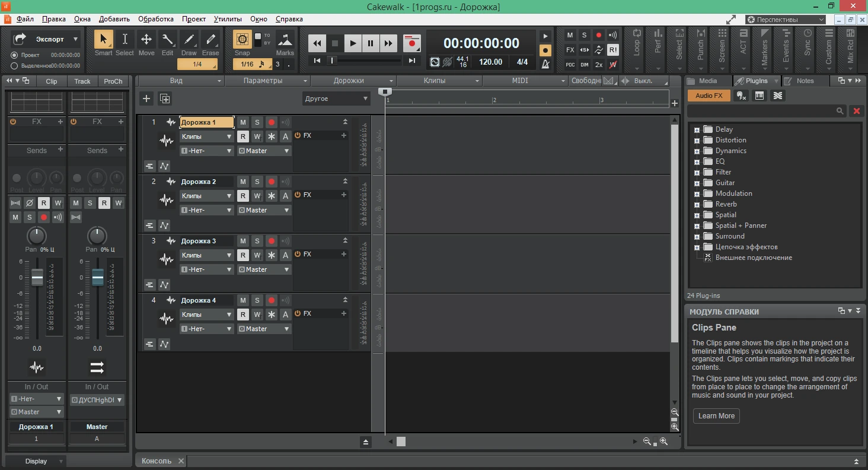868x470 pixels.
Task: Click the tempo value 120.00
Action: pos(491,62)
